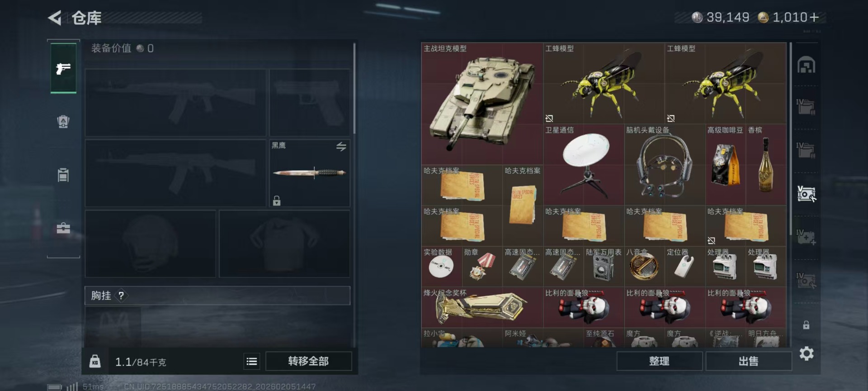Swap the 黑鹰 knife with arrows icon
This screenshot has height=391, width=868.
(x=341, y=147)
